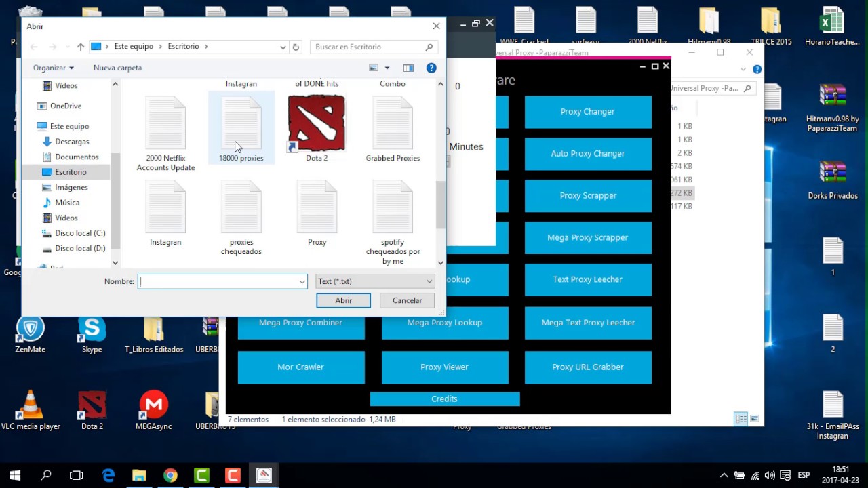Open OneDrive in navigation pane
This screenshot has height=488, width=868.
coord(65,106)
